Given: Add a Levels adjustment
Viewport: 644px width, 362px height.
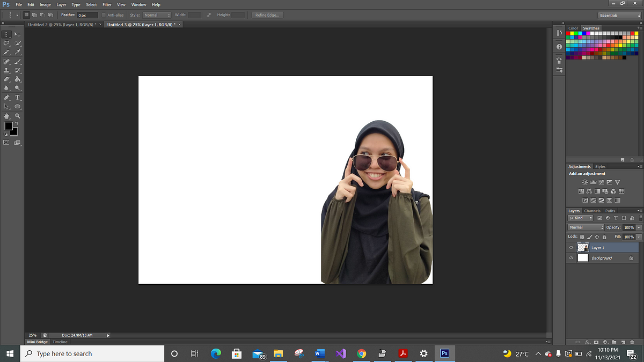Looking at the screenshot, I should click(x=593, y=182).
